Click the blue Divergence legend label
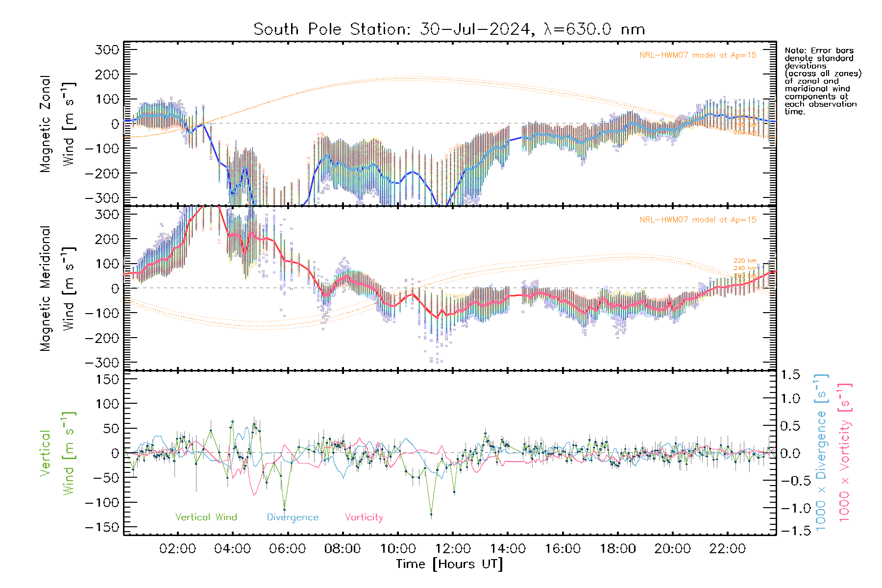This screenshot has width=882, height=588. point(293,517)
